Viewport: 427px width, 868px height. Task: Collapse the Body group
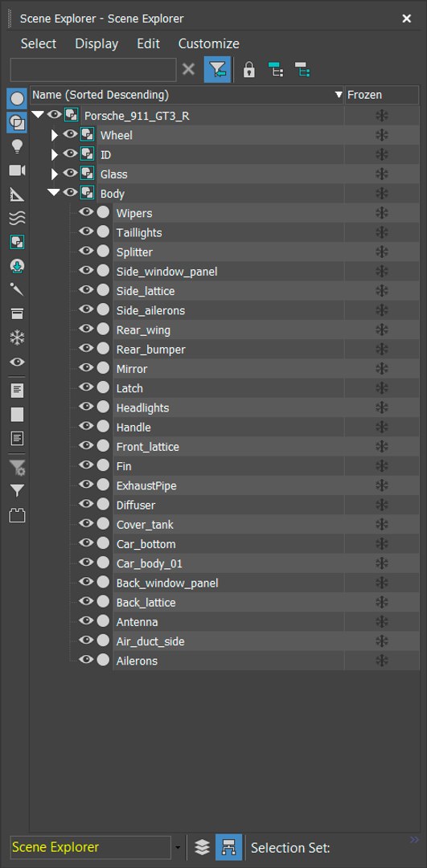pyautogui.click(x=54, y=193)
